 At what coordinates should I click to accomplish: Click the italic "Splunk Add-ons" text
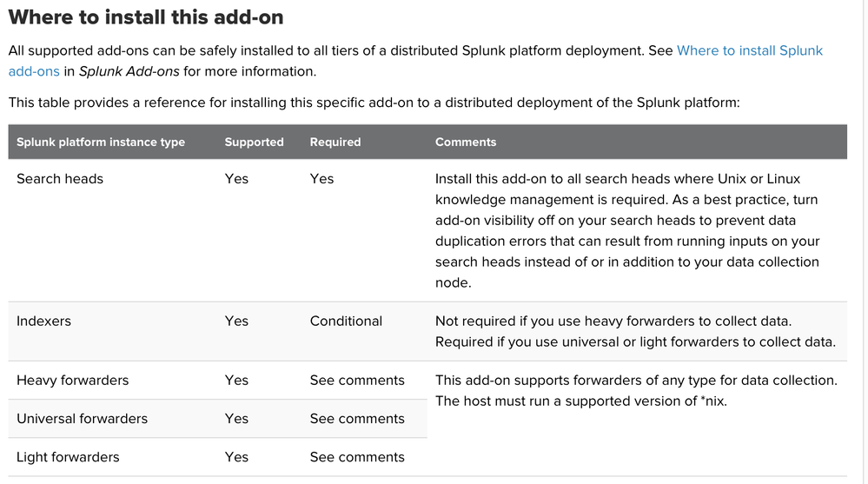click(132, 71)
